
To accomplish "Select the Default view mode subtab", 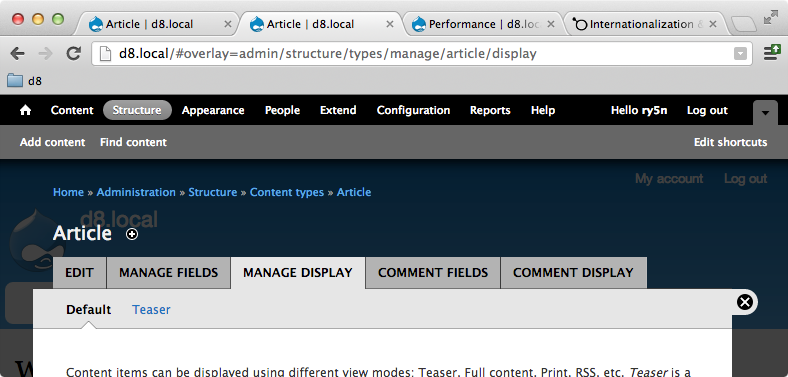I will point(88,310).
